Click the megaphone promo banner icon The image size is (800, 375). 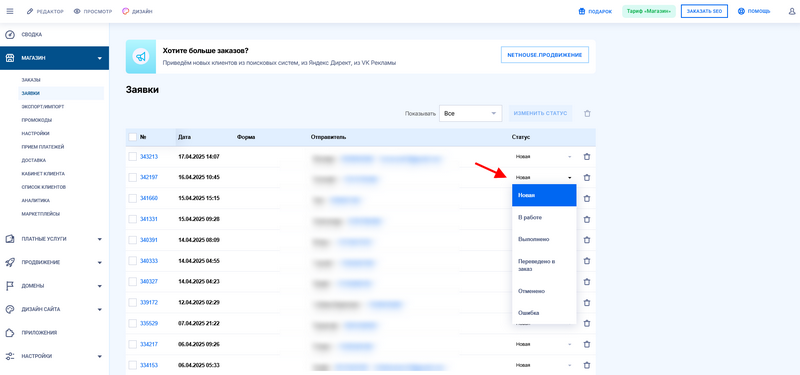tap(140, 57)
